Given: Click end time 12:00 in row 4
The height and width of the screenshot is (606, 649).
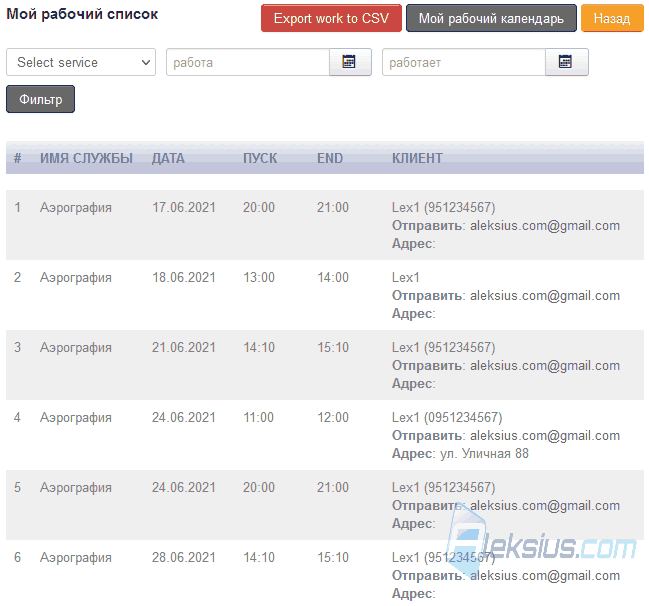Looking at the screenshot, I should pos(333,417).
